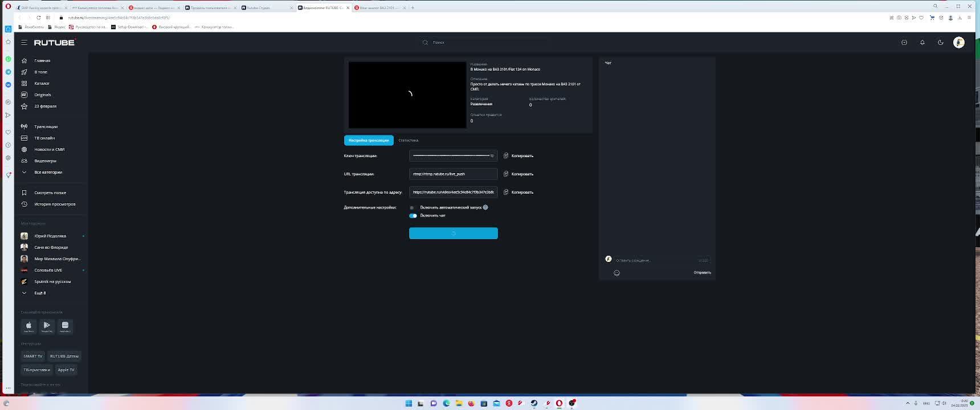Open a new browser tab
This screenshot has height=410, width=980.
(413, 7)
